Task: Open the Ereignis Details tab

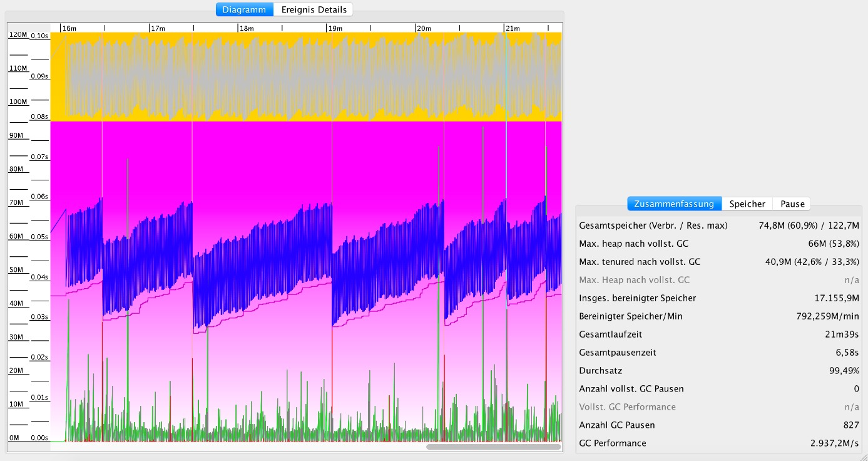Action: [x=313, y=9]
